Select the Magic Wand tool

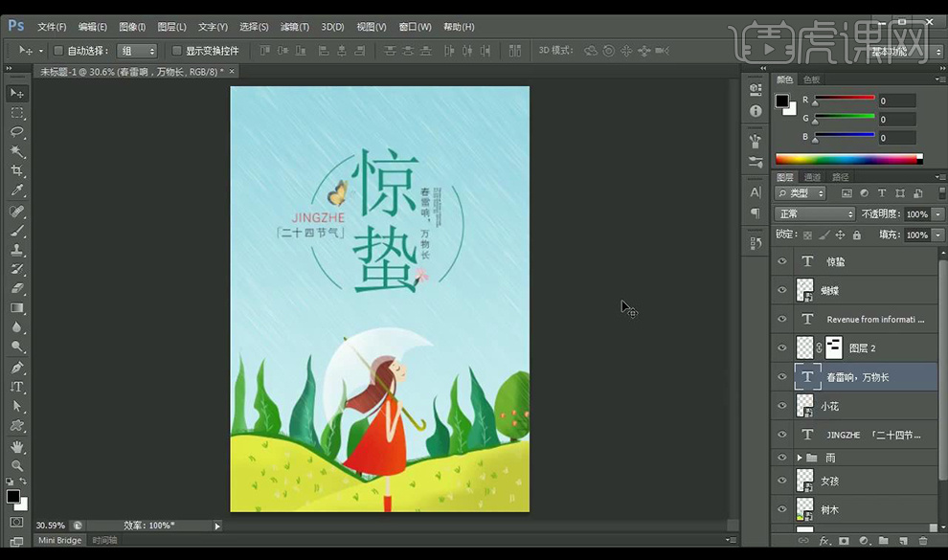(17, 151)
